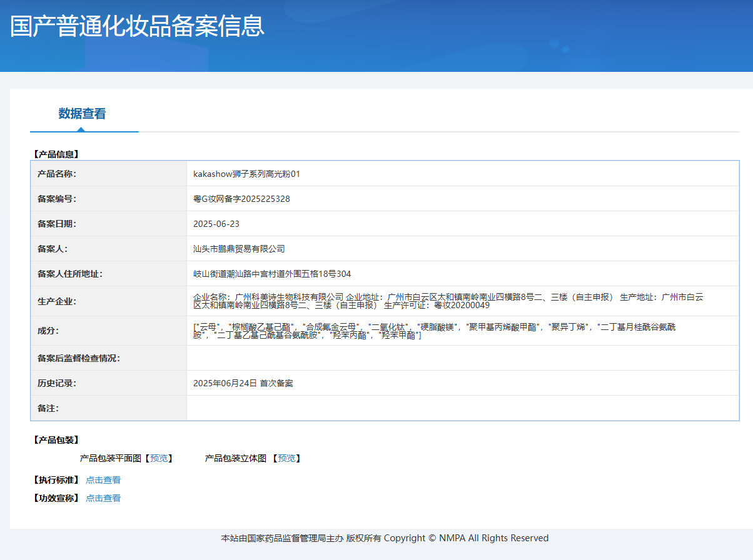The width and height of the screenshot is (753, 560).
Task: Click the filer 汕头市鹏鼎贸易有限公司
Action: 239,249
